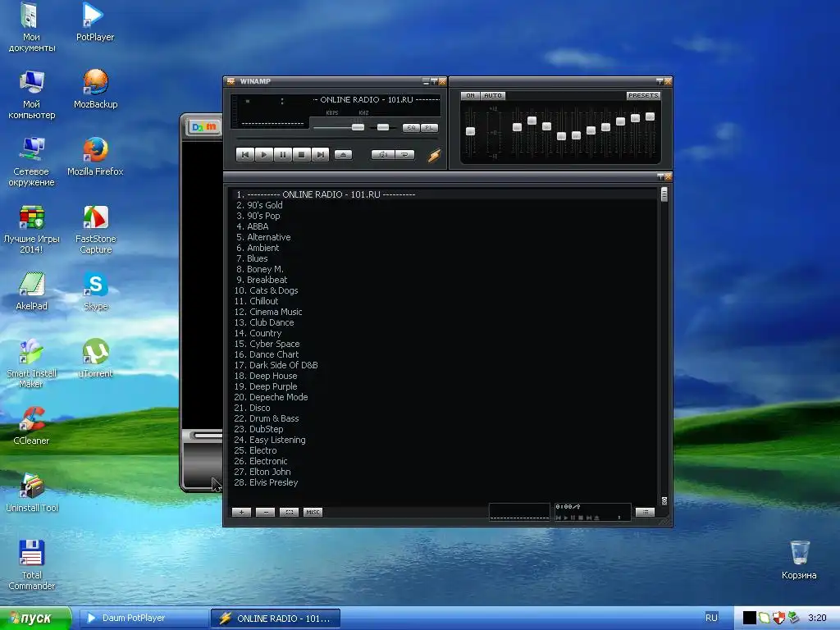
Task: Stop playback in Winamp main window
Action: click(x=301, y=155)
